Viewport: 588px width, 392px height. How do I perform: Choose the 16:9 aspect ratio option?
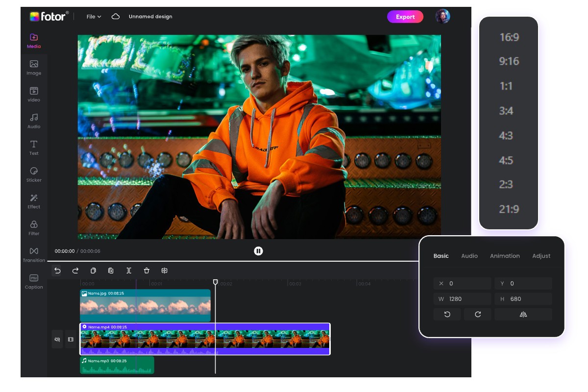pos(508,37)
